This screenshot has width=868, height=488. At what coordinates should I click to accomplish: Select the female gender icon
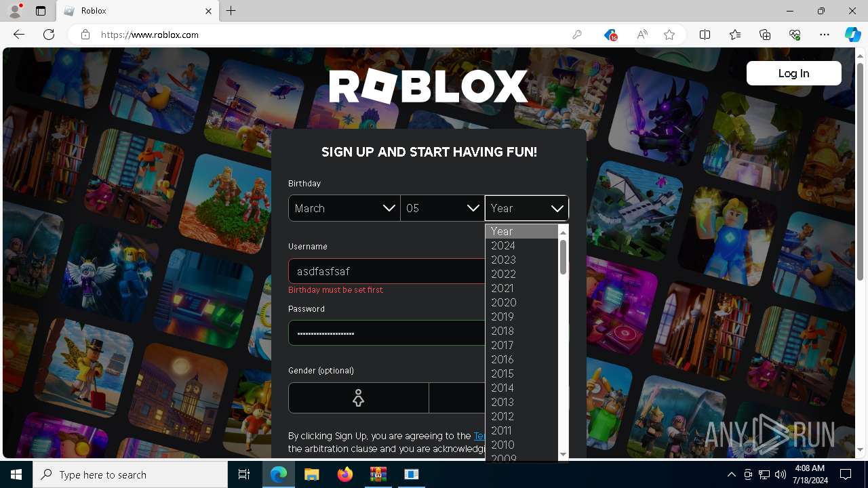358,398
